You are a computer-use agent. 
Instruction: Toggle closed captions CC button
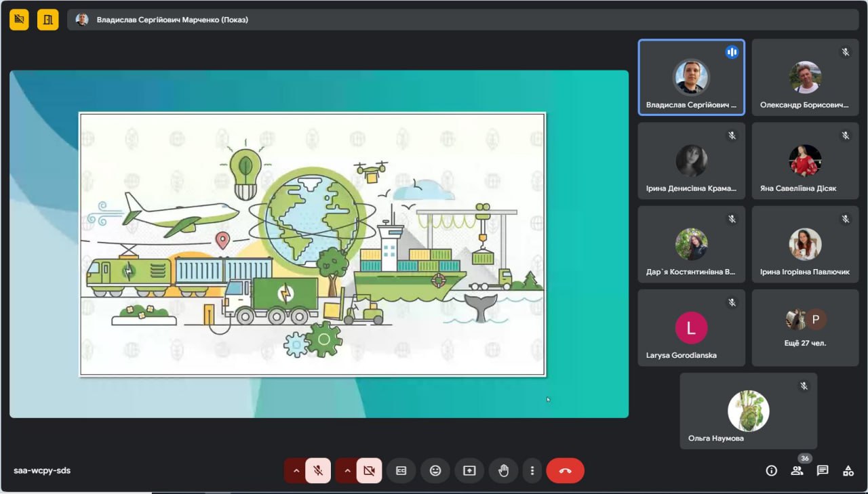[401, 470]
